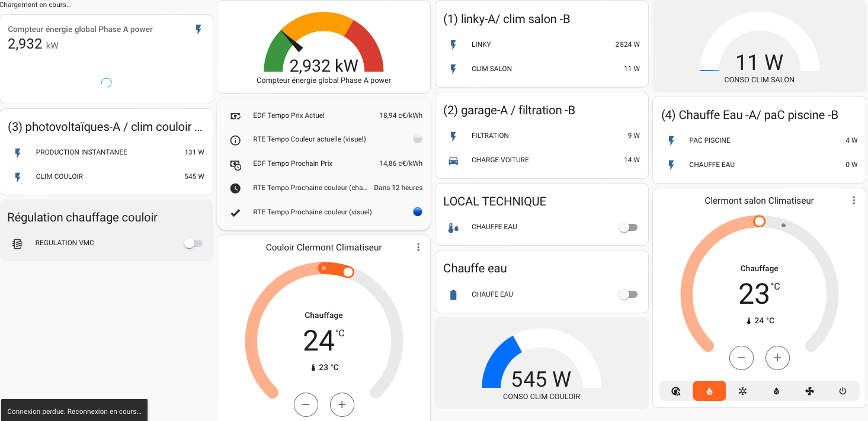
Task: Click the radiator icon beside REGULATION VMC
Action: point(18,243)
